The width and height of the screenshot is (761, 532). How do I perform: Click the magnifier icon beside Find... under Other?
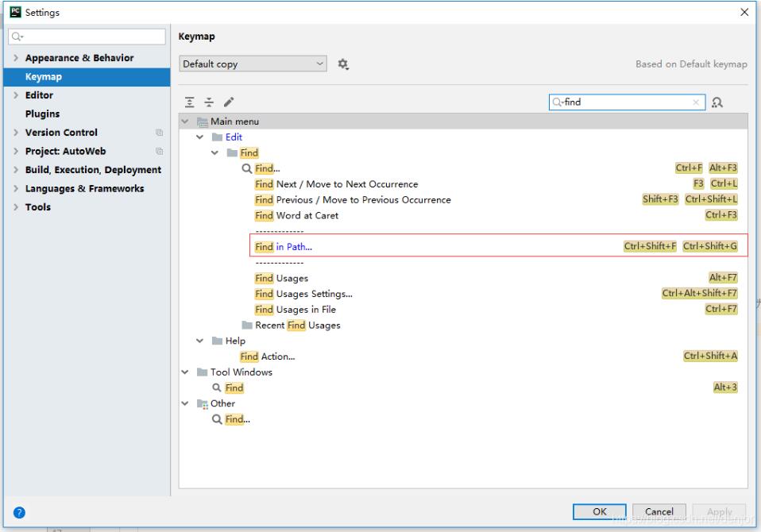coord(217,419)
